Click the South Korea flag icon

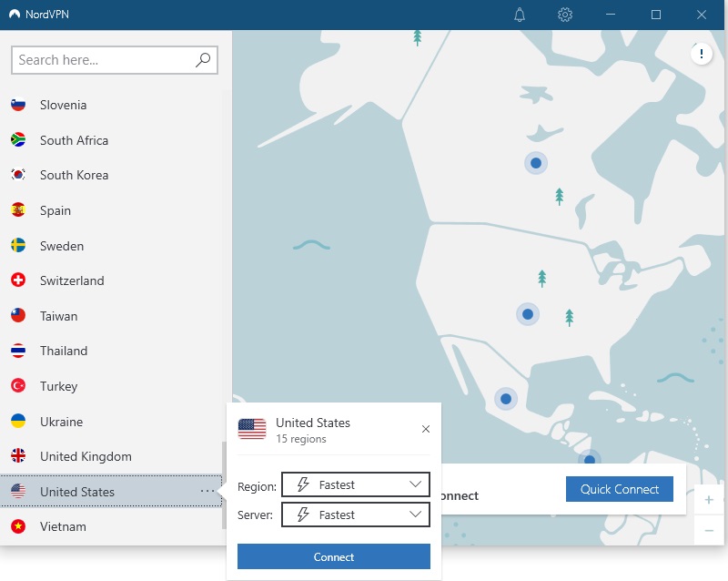pyautogui.click(x=18, y=175)
